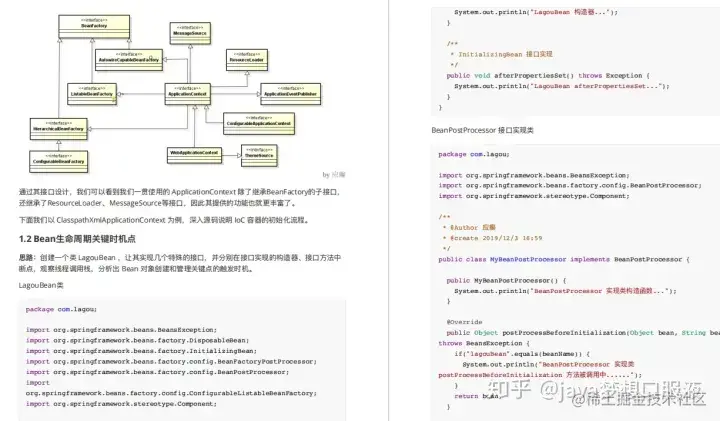The height and width of the screenshot is (421, 720).
Task: Click the import line ending "BeanFactoryPostProcessor;"
Action: (171, 361)
